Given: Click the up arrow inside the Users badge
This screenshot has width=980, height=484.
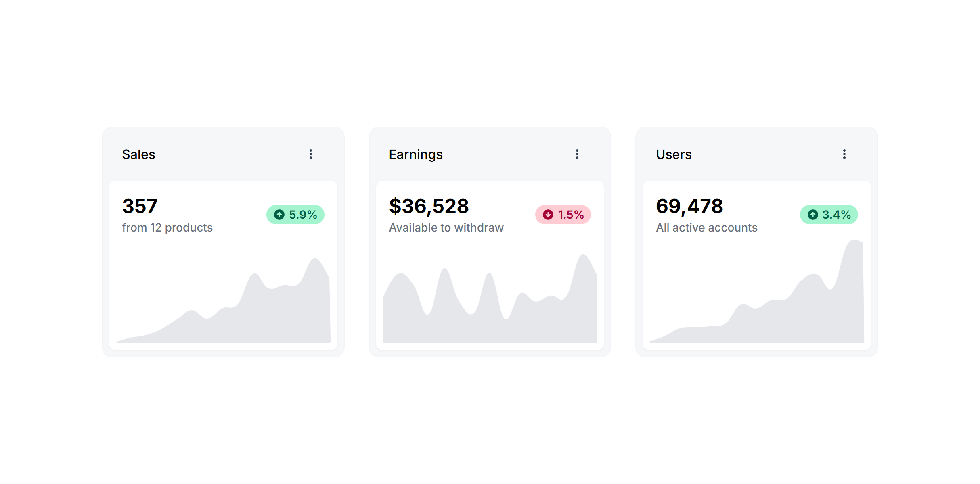Looking at the screenshot, I should coord(813,215).
